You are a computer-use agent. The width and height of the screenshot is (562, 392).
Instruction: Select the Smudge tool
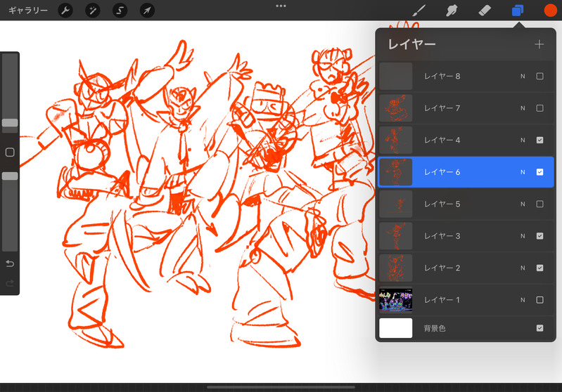click(452, 11)
